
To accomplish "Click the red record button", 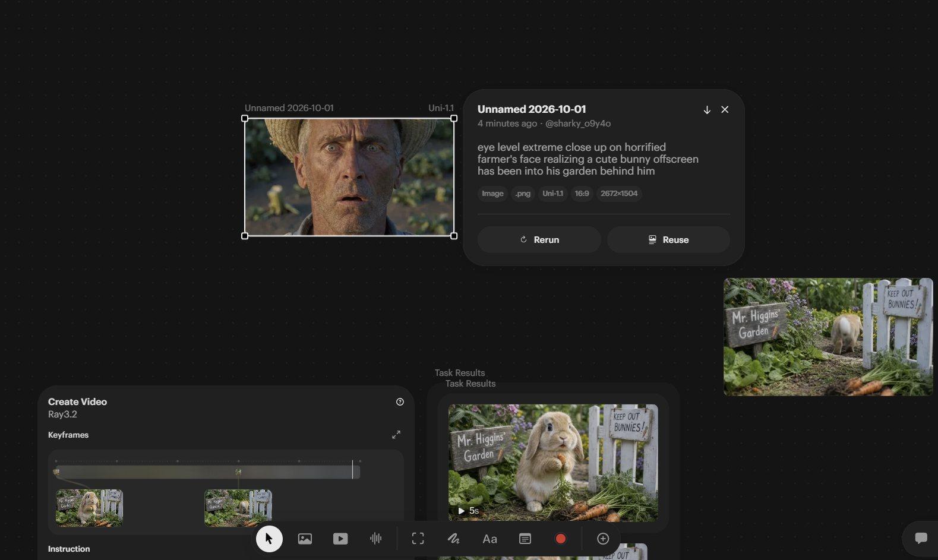I will [x=561, y=539].
